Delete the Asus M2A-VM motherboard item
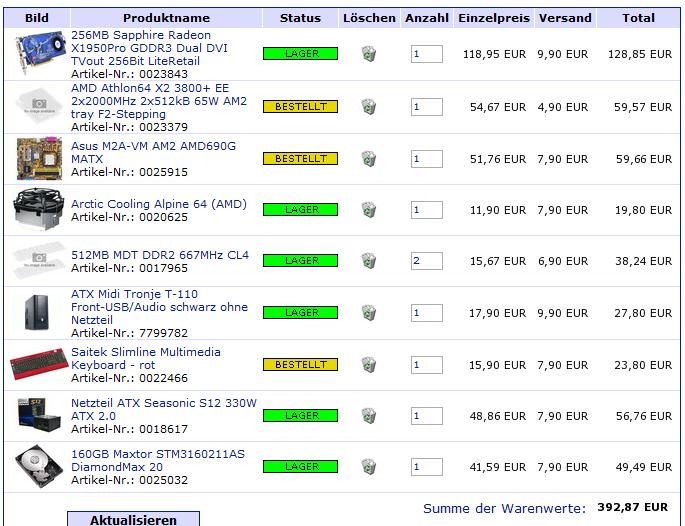685x526 pixels. click(x=369, y=159)
